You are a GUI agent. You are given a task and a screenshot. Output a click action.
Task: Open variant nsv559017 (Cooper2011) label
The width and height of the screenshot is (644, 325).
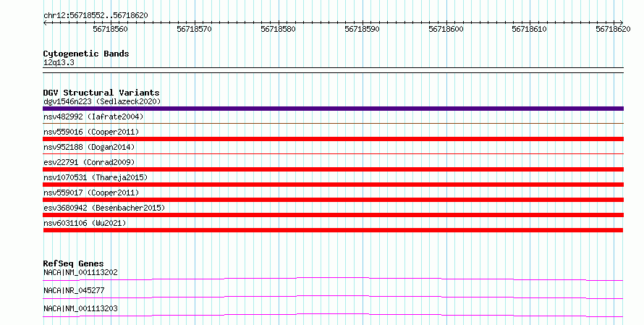click(91, 193)
